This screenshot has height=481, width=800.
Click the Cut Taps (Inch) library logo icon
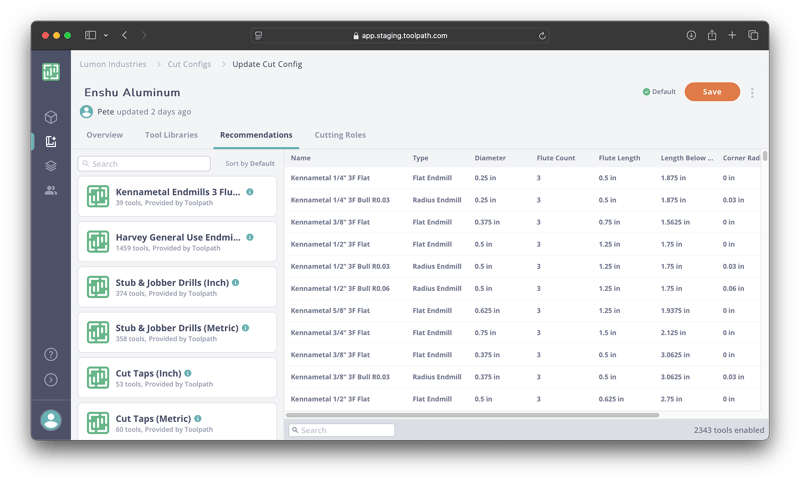point(97,378)
